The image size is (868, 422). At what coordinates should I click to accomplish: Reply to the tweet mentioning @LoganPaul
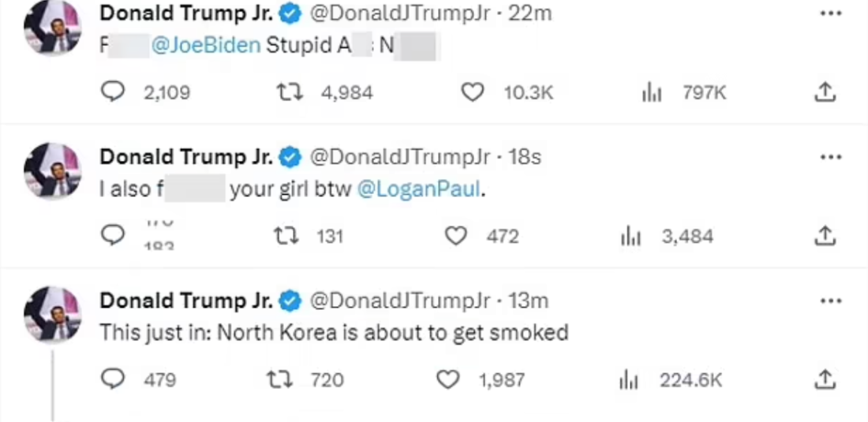114,236
